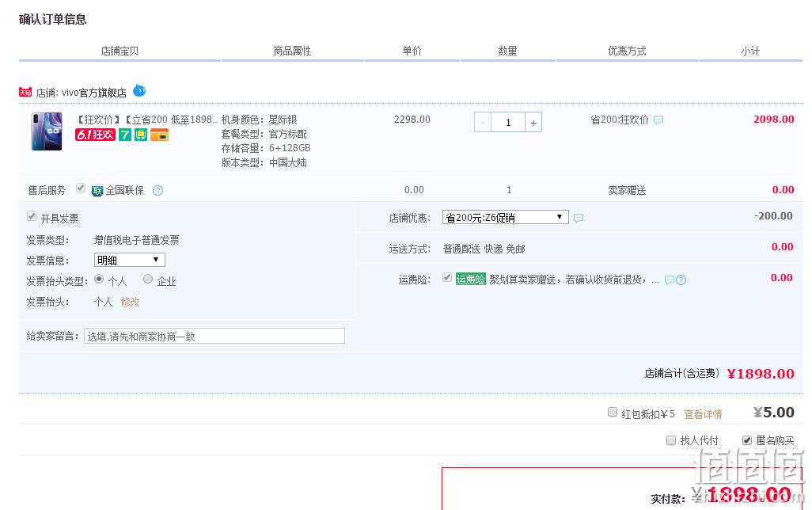Click the 数量 column header
Screen dimensions: 812x510
tap(507, 51)
